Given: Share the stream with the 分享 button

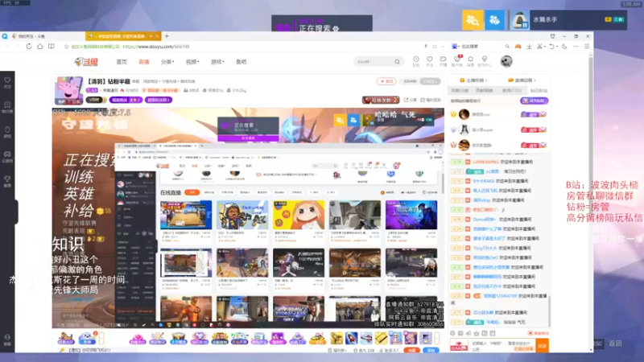Looking at the screenshot, I should (411, 100).
